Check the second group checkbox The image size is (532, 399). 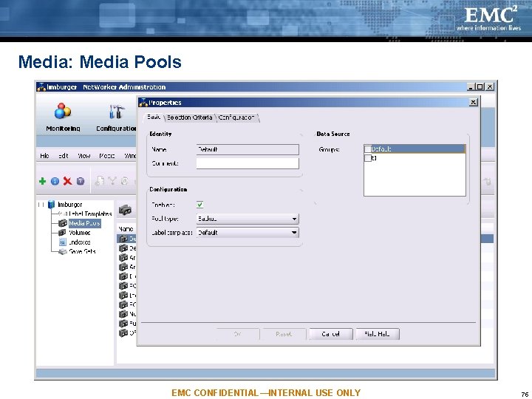click(x=368, y=158)
